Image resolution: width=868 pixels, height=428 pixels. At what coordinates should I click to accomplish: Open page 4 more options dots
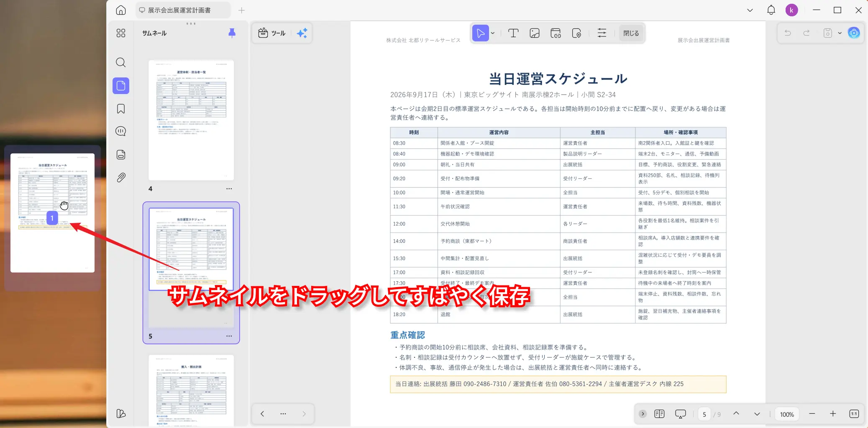pos(229,189)
